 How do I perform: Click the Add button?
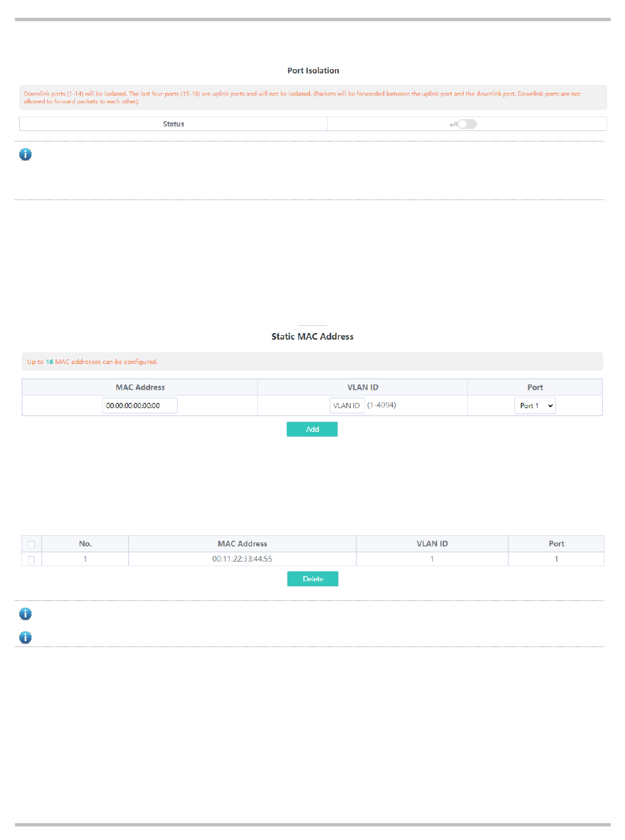click(312, 429)
